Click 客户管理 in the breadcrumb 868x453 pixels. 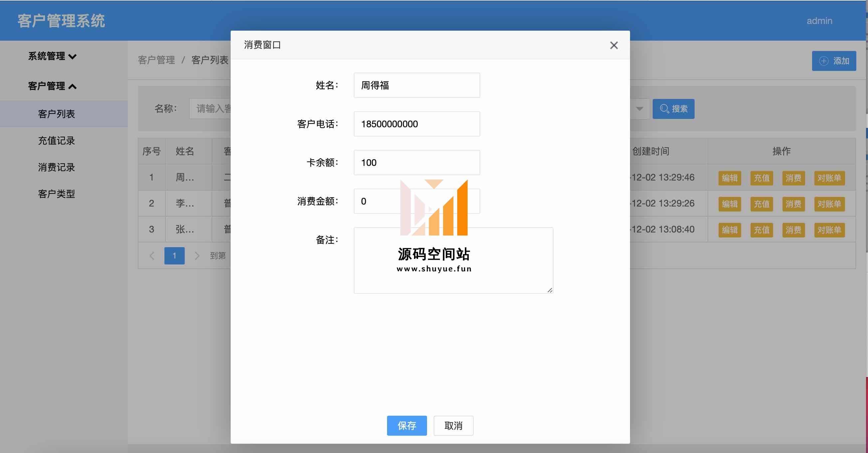pos(156,60)
